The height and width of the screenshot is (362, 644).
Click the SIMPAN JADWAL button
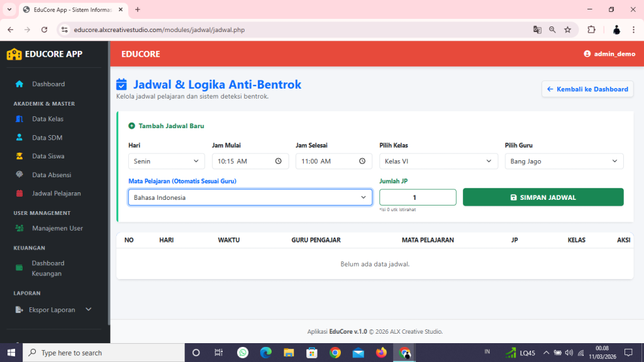[x=543, y=197]
